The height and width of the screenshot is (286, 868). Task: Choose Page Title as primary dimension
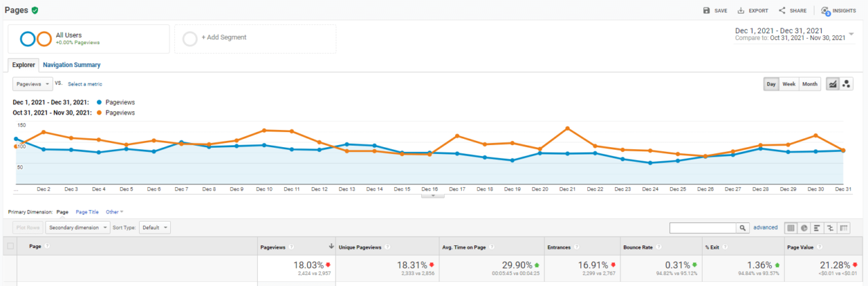pyautogui.click(x=87, y=212)
